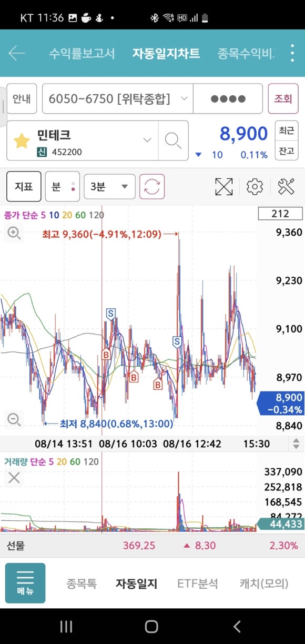Screen dimensions: 305x644
Task: Open the three-dot overflow menu
Action: click(292, 53)
